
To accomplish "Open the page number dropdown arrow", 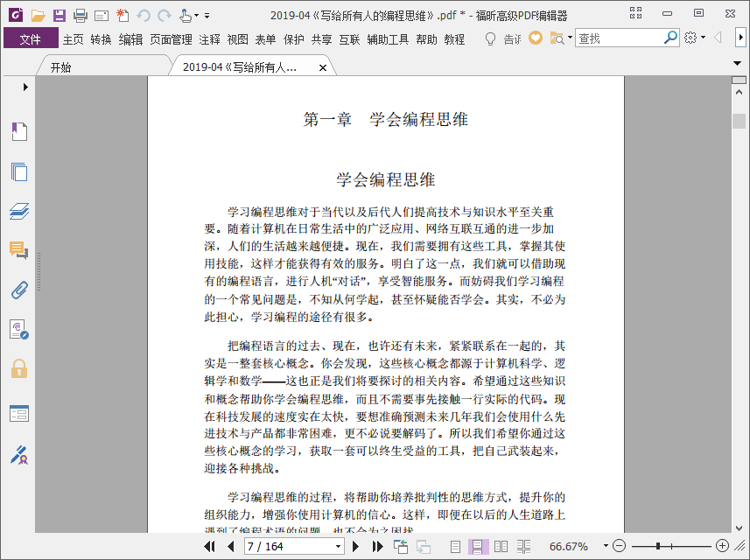I will pos(338,546).
